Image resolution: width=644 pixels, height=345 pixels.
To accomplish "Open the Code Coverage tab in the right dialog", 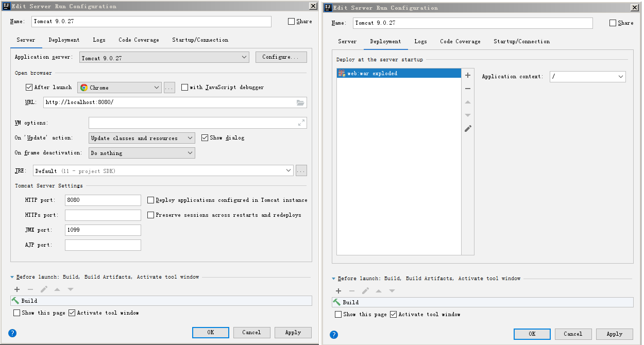I will (x=460, y=42).
